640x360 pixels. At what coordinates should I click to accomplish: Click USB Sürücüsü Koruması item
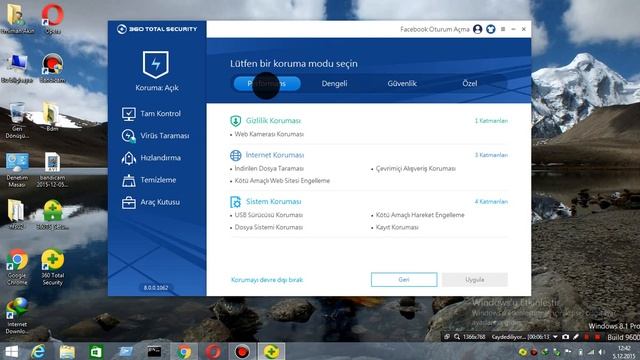point(269,215)
